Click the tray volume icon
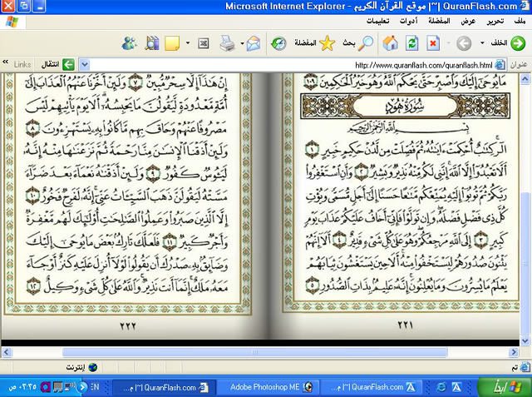 (x=70, y=386)
